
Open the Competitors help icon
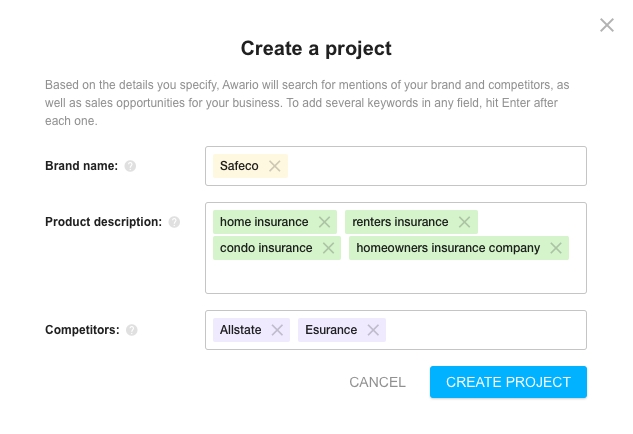[132, 330]
